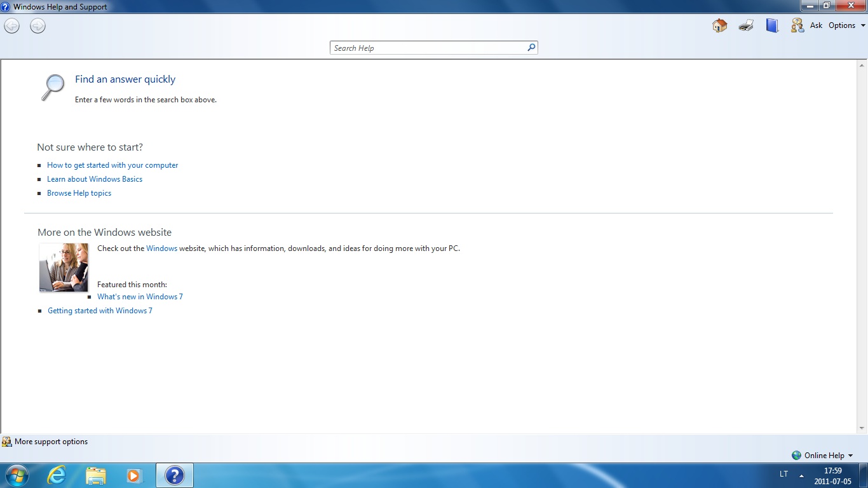
Task: Expand the Options dropdown menu
Action: [x=846, y=25]
